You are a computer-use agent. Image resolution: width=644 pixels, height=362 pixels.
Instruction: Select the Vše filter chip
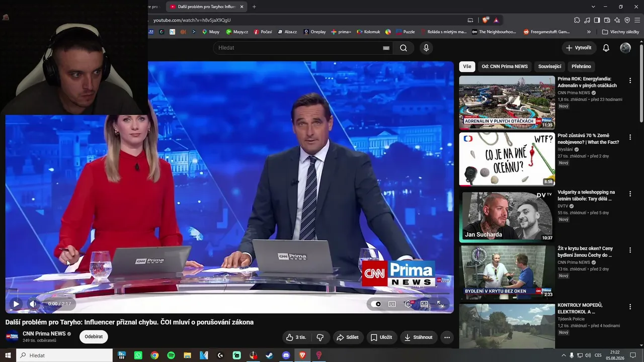467,66
